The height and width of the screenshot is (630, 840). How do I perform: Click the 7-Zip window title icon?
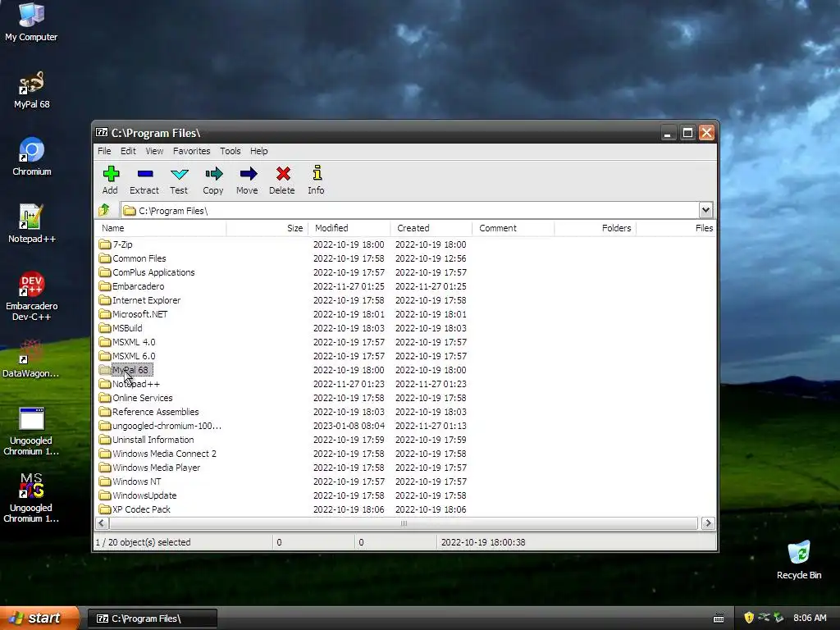tap(102, 132)
